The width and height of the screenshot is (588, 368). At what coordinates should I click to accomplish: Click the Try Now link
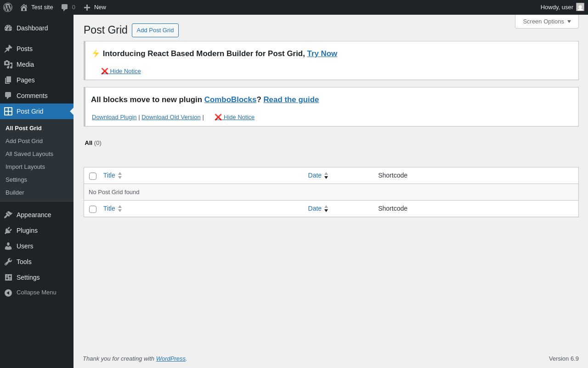pyautogui.click(x=322, y=54)
